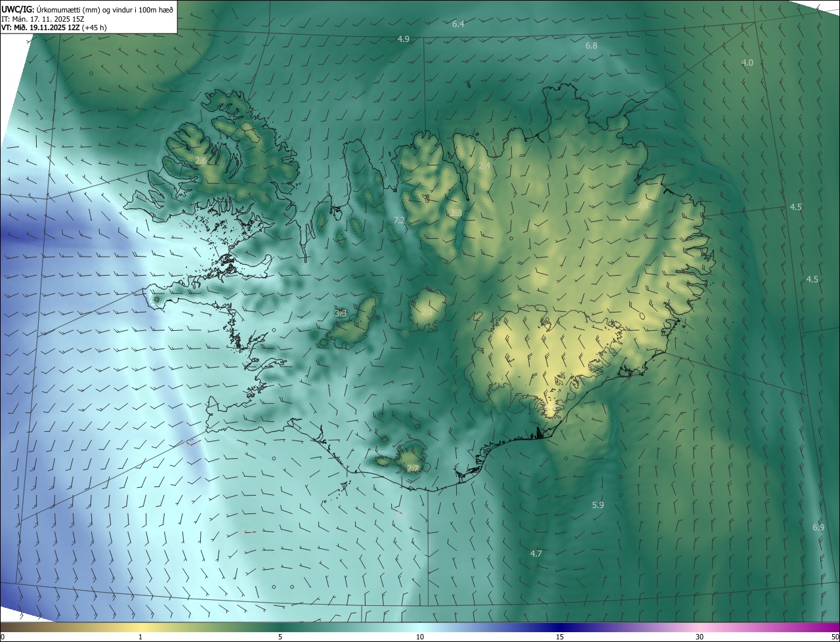Click the 2.6 value over the Westfjords
This screenshot has height=642, width=840.
coord(201,160)
